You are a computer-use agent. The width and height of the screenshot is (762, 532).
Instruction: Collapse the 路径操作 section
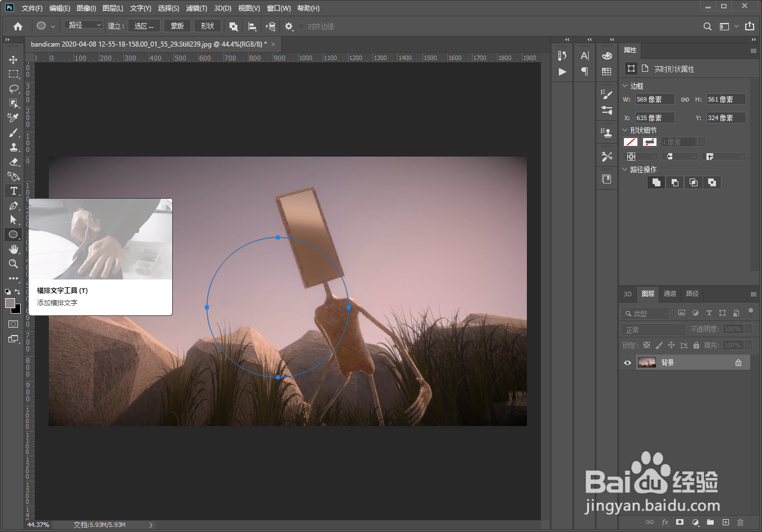click(x=625, y=169)
